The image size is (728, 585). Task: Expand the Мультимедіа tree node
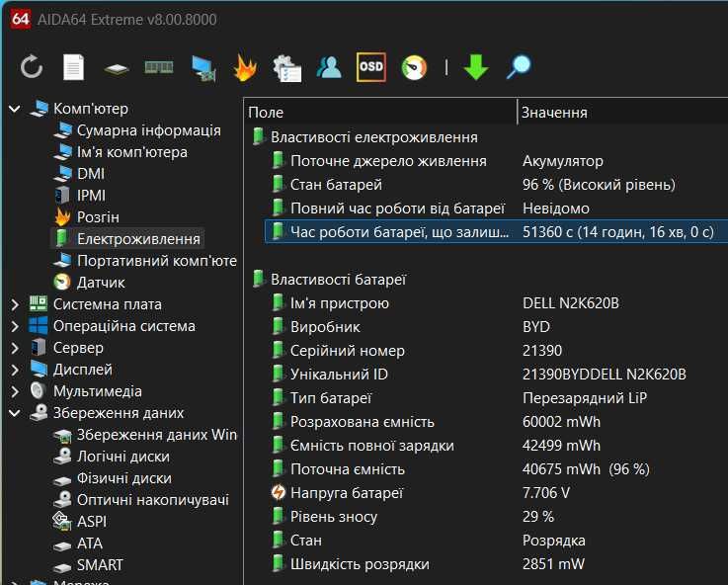[15, 391]
